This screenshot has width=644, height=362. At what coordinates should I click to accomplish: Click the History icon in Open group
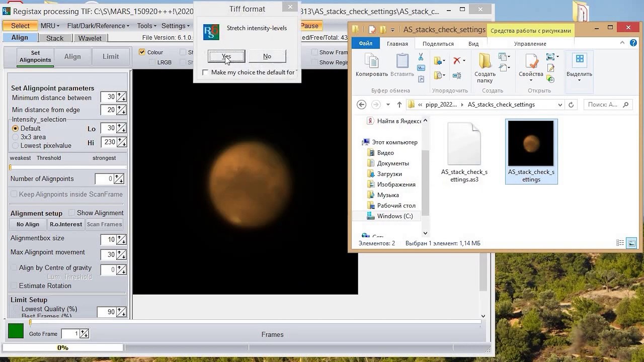click(x=551, y=79)
